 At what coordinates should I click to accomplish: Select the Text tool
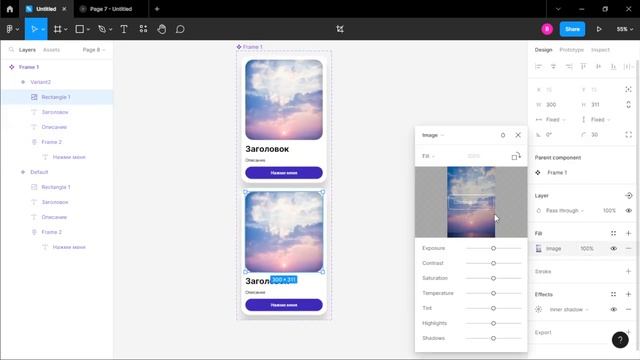click(x=124, y=29)
